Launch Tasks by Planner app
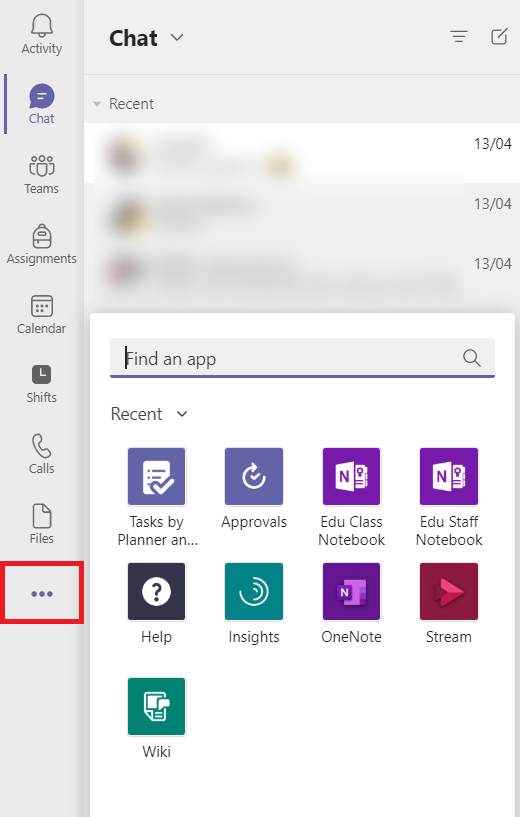The width and height of the screenshot is (520, 817). tap(156, 477)
